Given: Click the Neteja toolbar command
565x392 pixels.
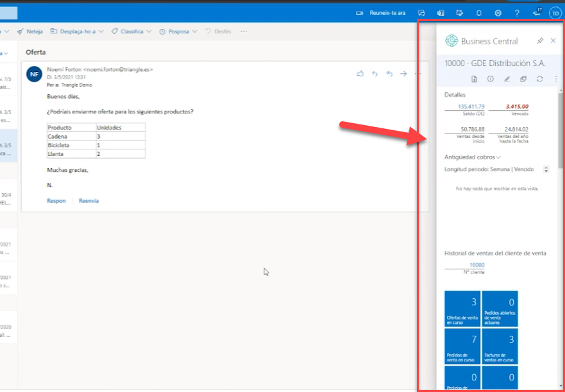Looking at the screenshot, I should [30, 31].
